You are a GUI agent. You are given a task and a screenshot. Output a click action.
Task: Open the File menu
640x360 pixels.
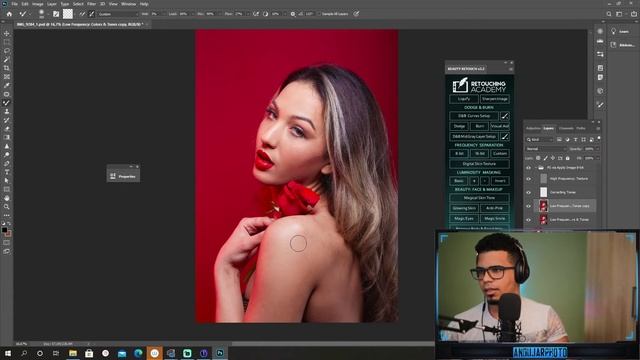tap(14, 4)
